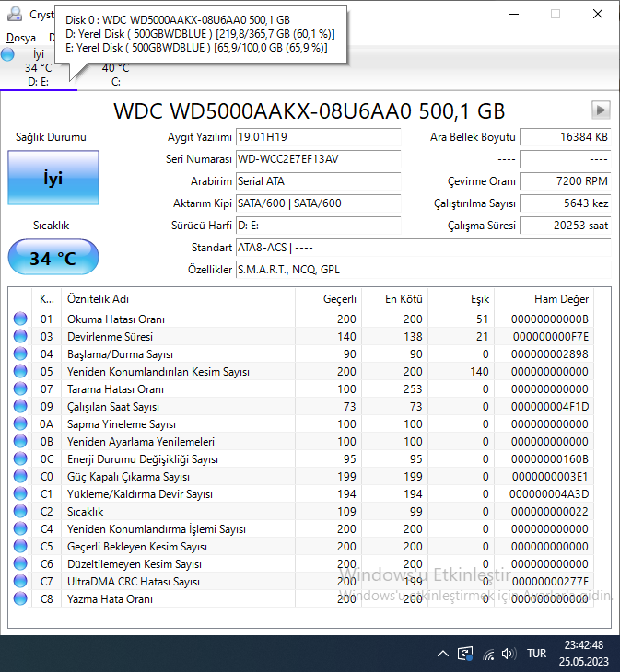Click status orb for Başlama/Durma Sayısı
Image resolution: width=620 pixels, height=672 pixels.
pyautogui.click(x=20, y=354)
